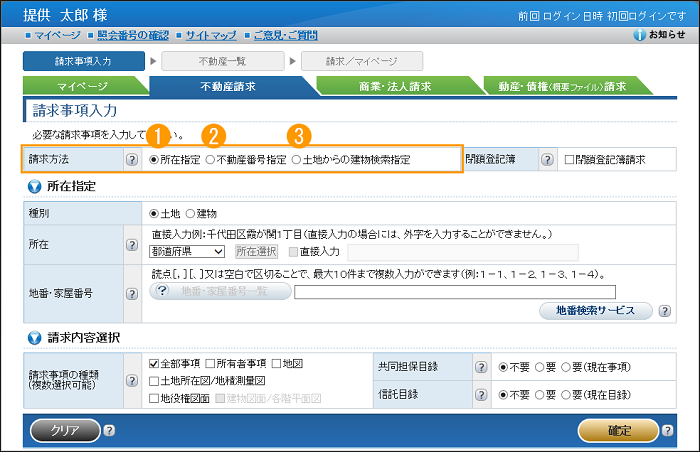Open help icon in 所在 row
700x452 pixels.
click(132, 245)
